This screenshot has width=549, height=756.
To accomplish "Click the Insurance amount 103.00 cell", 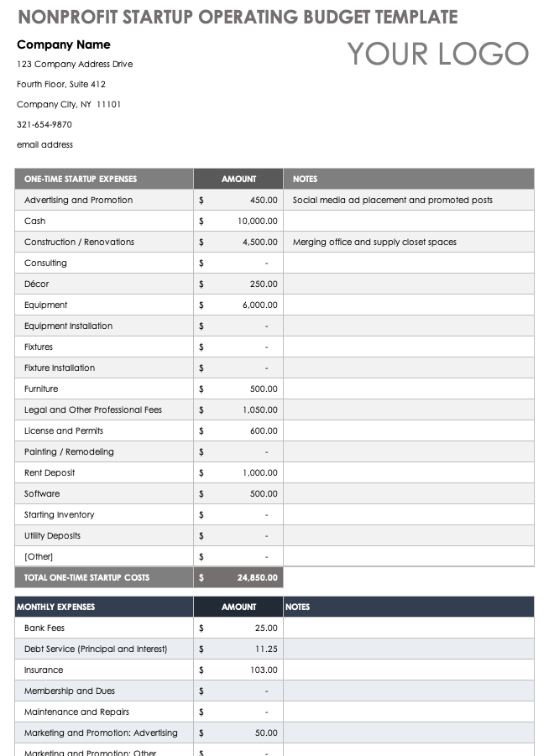I will [238, 670].
